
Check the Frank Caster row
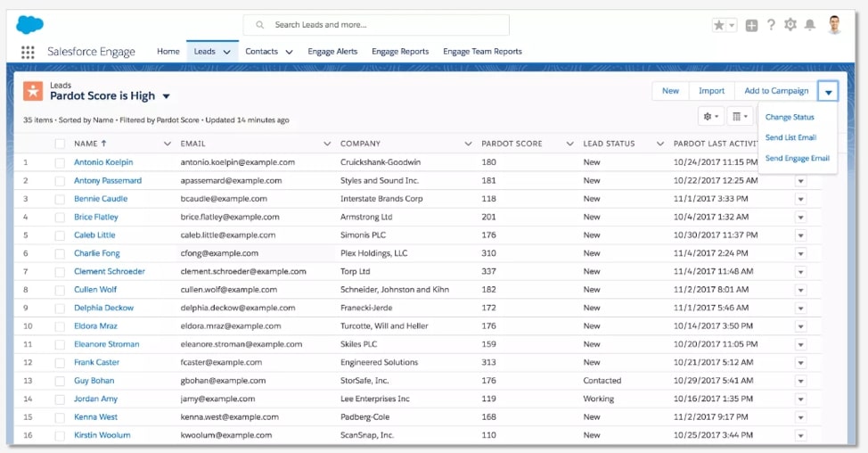click(x=60, y=363)
